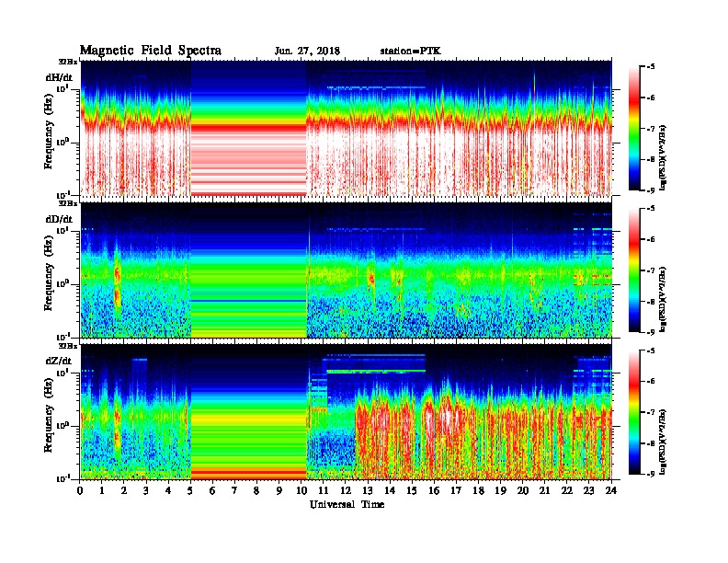The image size is (728, 563).
Task: Click hour tick label 9 on time axis
Action: click(x=279, y=490)
